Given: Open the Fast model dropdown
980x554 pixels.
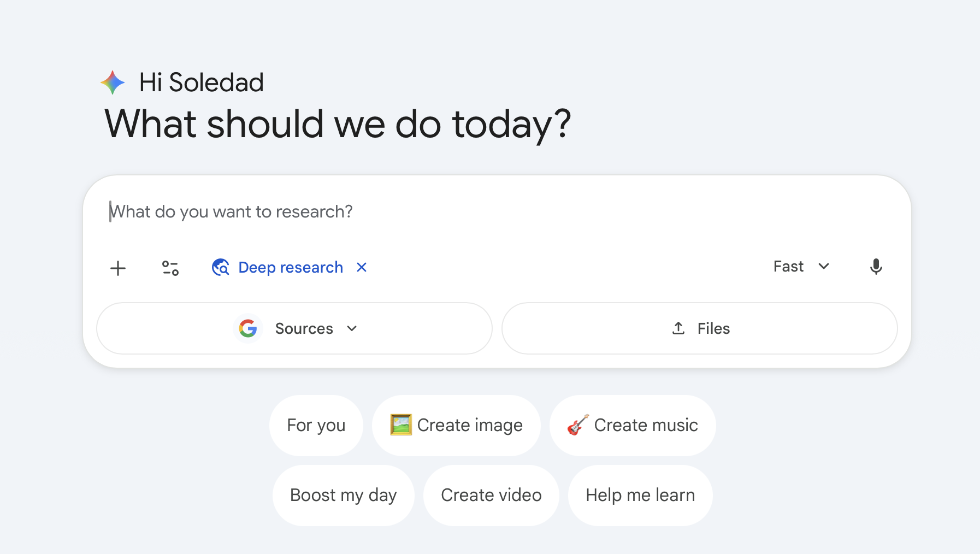Looking at the screenshot, I should [x=801, y=267].
